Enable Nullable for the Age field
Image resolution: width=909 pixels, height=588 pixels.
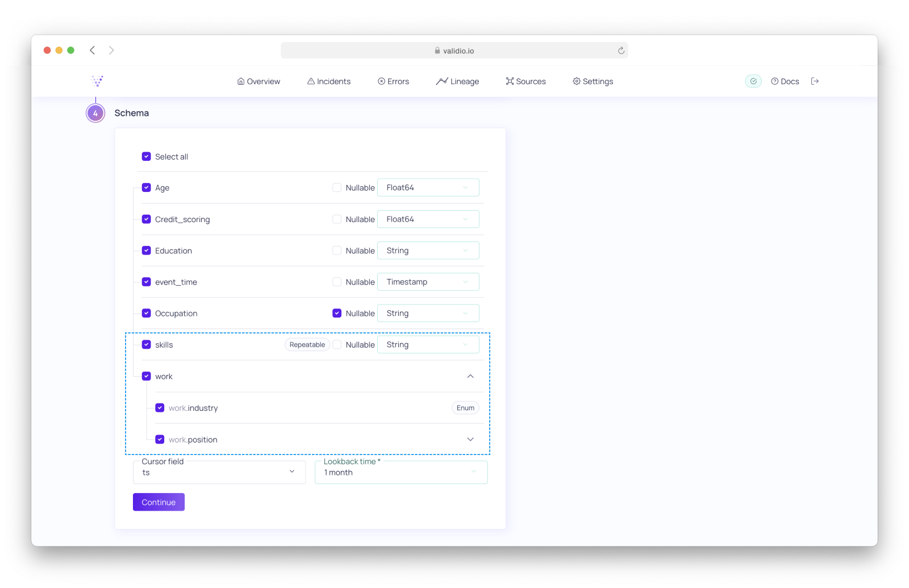point(337,187)
